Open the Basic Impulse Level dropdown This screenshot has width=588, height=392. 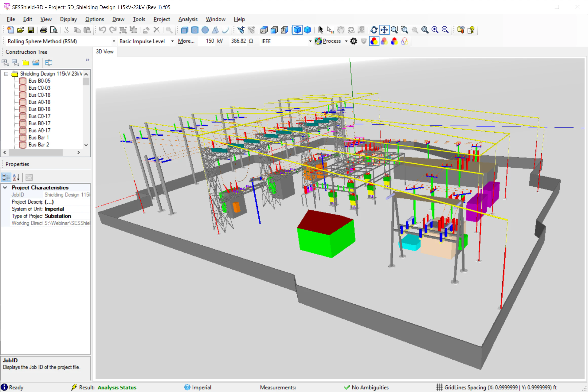(x=172, y=41)
